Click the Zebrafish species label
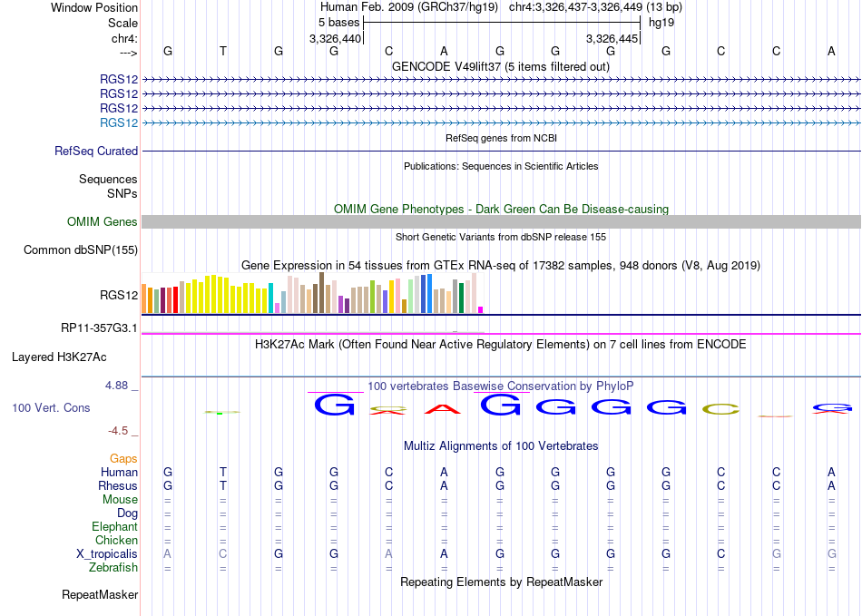 (113, 568)
